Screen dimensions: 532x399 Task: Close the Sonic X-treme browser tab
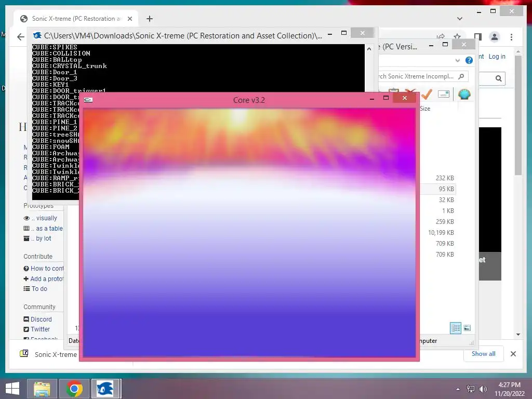point(130,19)
